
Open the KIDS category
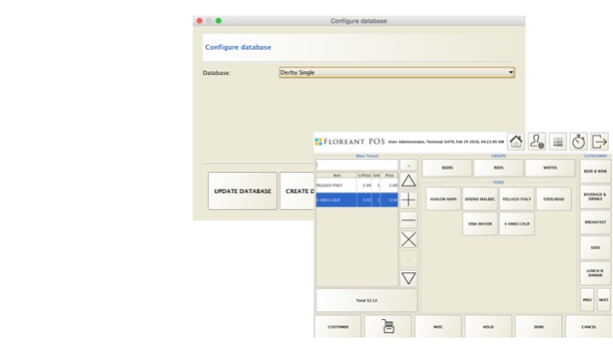[595, 248]
